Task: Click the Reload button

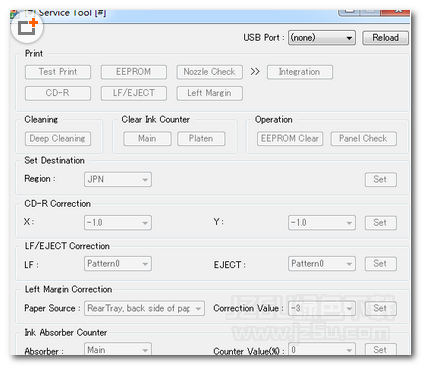Action: point(385,38)
